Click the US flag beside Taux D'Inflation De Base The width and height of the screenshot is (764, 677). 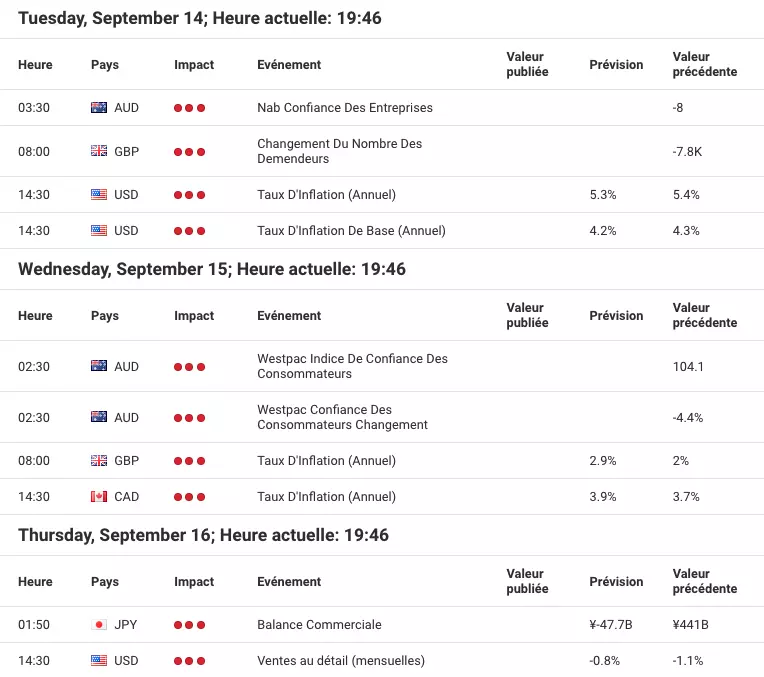pos(99,230)
